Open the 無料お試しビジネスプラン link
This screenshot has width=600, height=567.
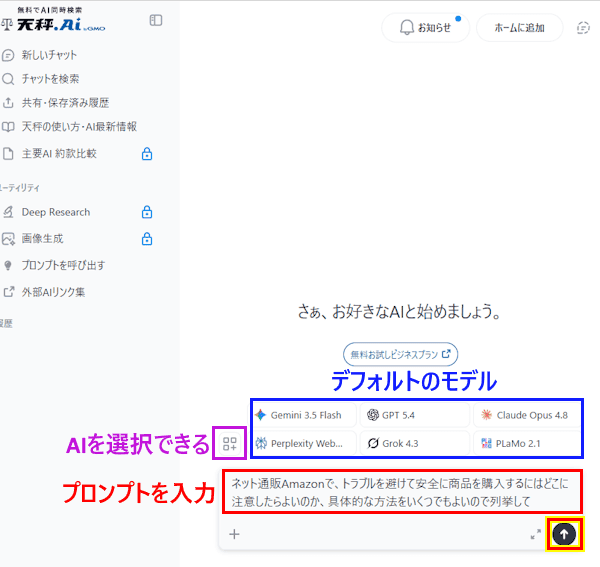pos(400,354)
